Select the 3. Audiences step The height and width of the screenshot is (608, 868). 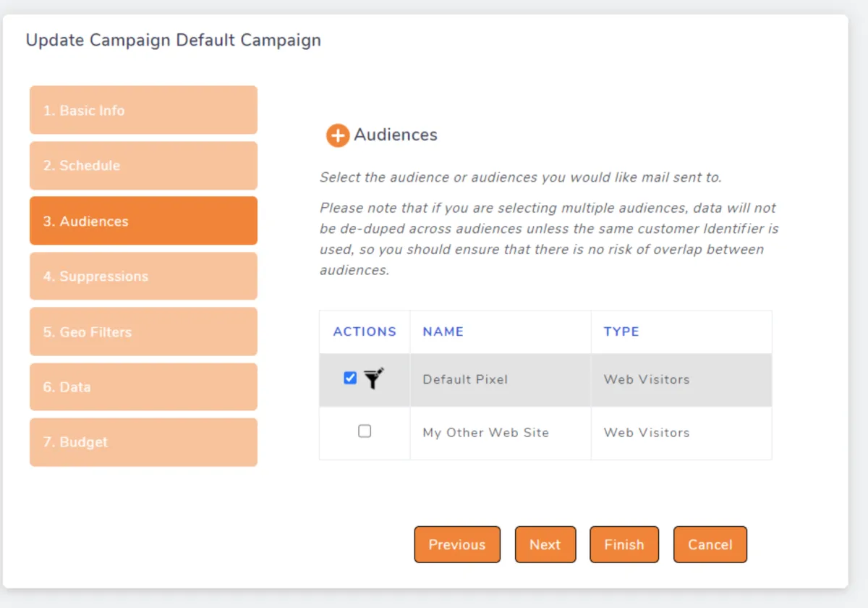143,221
